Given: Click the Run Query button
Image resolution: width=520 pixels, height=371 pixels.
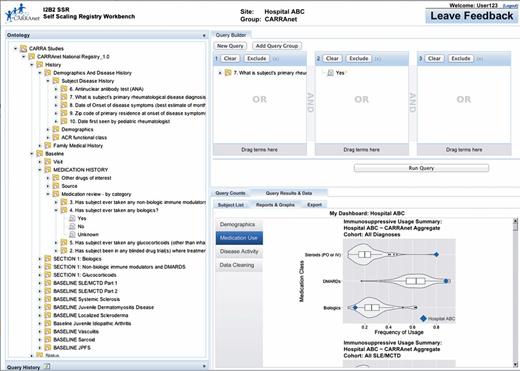Looking at the screenshot, I should pyautogui.click(x=421, y=168).
